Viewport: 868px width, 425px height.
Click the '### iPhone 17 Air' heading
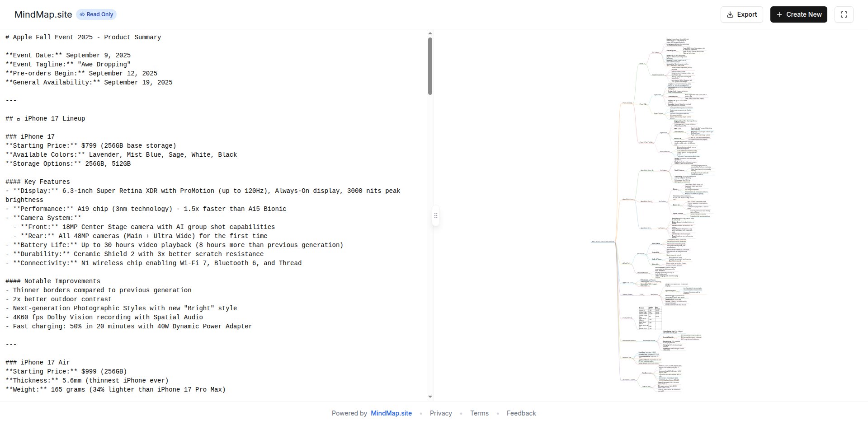38,362
